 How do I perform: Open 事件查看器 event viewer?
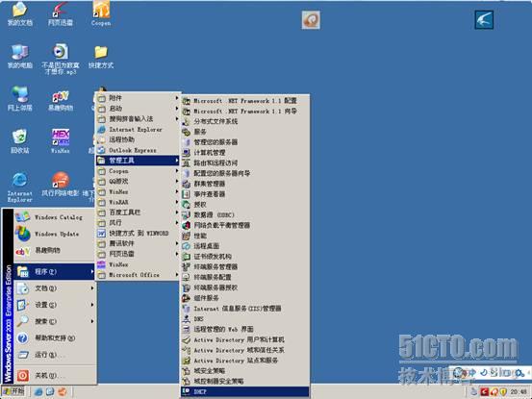click(x=245, y=194)
